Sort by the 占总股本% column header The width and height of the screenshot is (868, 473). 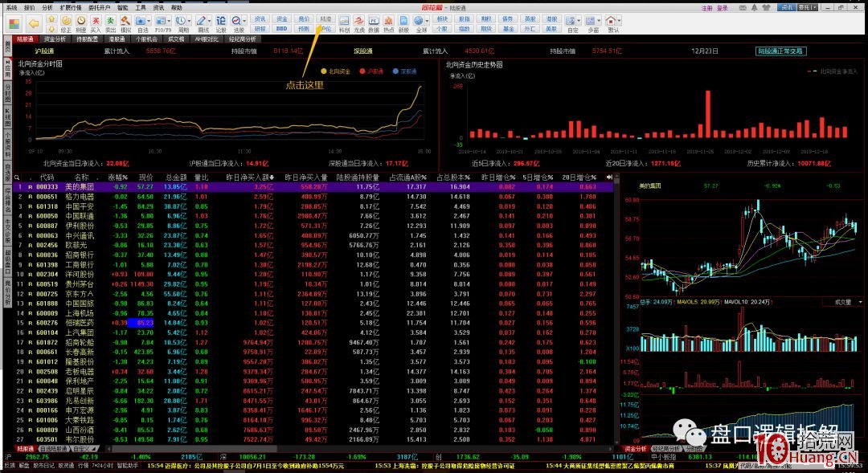point(453,177)
